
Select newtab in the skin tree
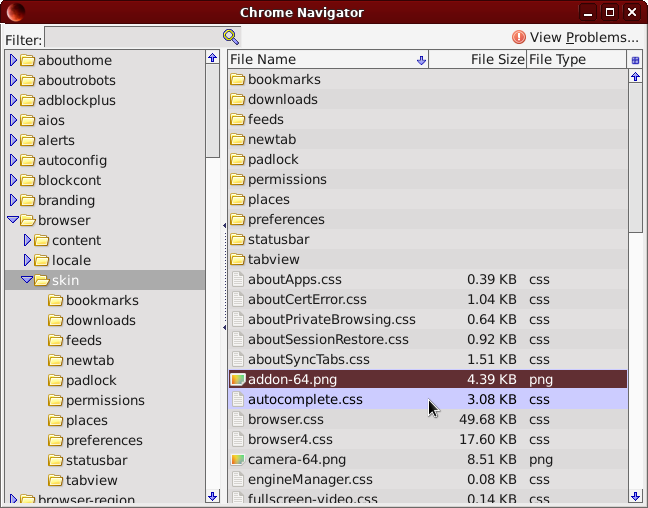pos(90,360)
